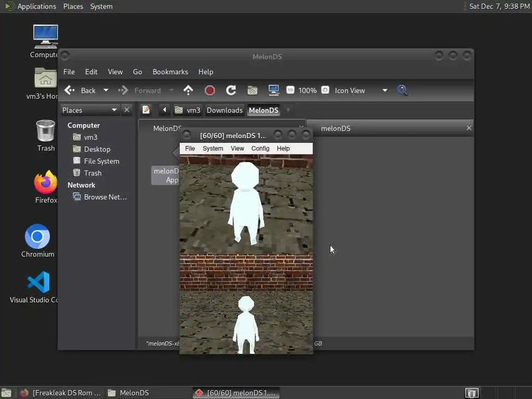
Task: Click the Reload button in the file manager toolbar
Action: [x=231, y=90]
